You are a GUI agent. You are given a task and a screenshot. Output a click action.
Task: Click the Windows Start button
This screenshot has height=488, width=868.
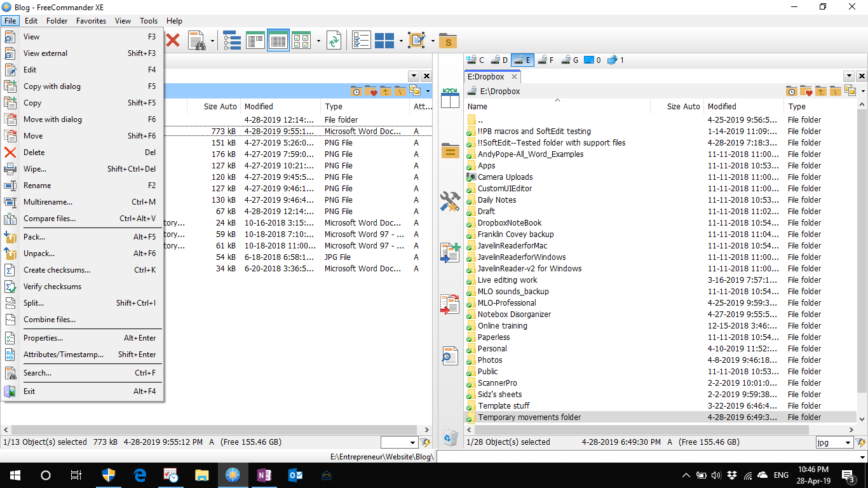click(15, 475)
